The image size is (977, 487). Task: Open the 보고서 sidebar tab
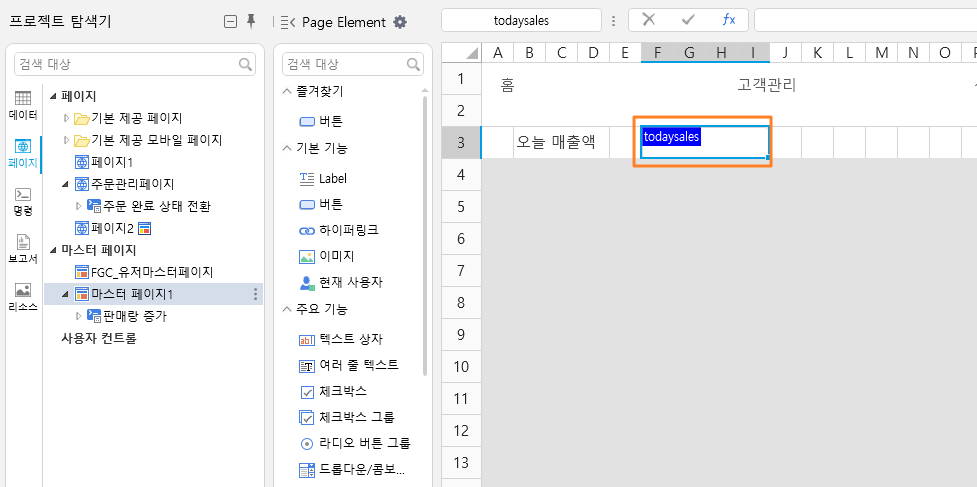pyautogui.click(x=23, y=250)
